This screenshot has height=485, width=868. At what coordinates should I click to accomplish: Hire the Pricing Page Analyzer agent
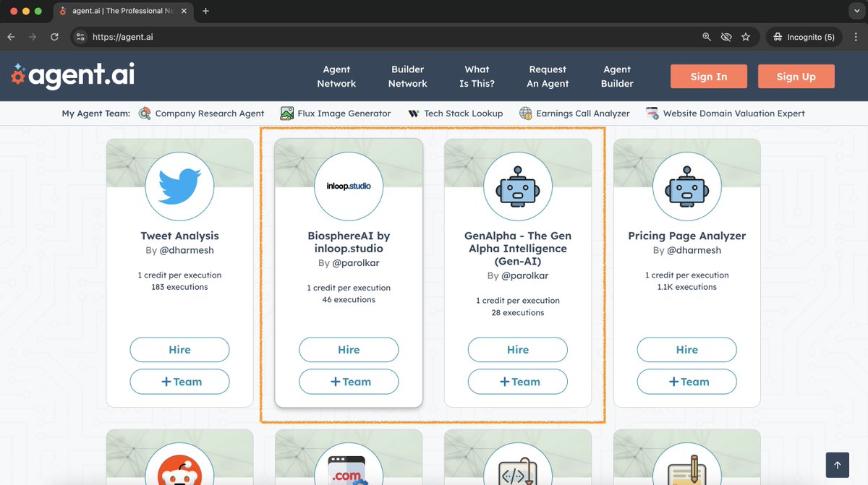pos(687,350)
